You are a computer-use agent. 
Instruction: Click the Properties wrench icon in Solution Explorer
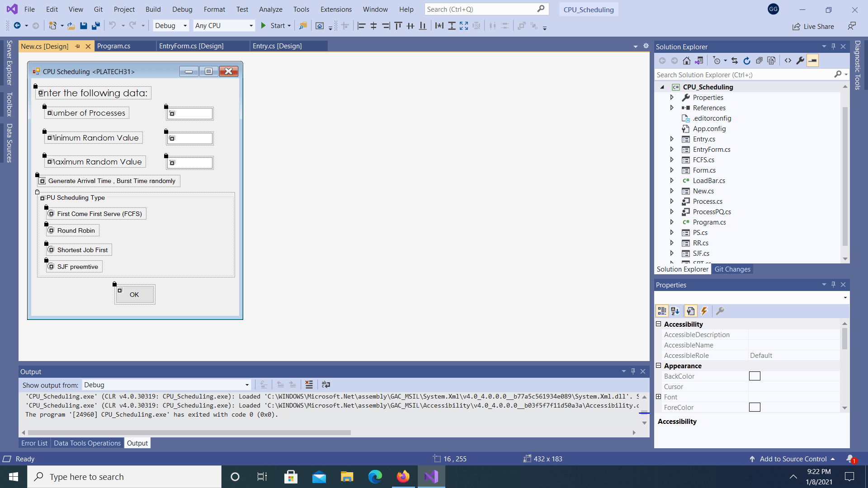tap(800, 61)
